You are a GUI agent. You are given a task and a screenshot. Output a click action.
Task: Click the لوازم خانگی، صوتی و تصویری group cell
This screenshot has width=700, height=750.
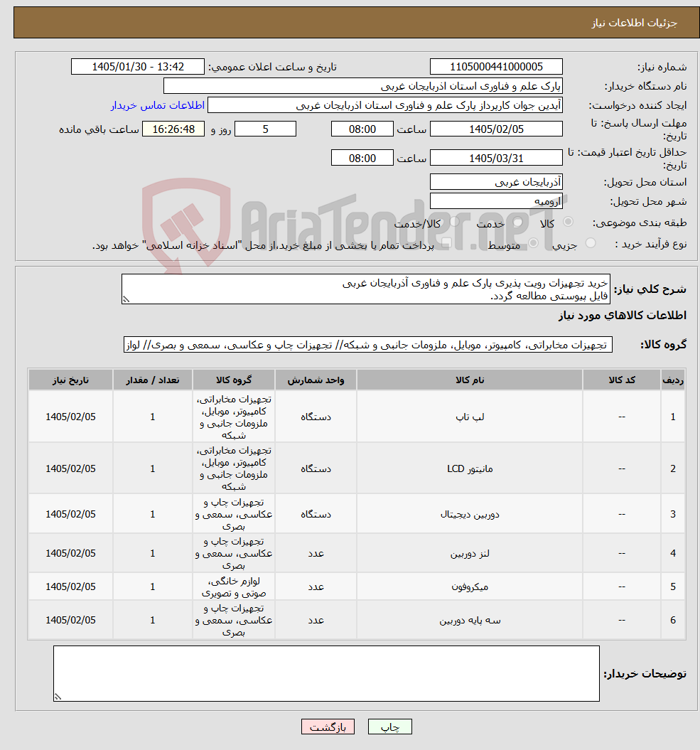(x=233, y=586)
